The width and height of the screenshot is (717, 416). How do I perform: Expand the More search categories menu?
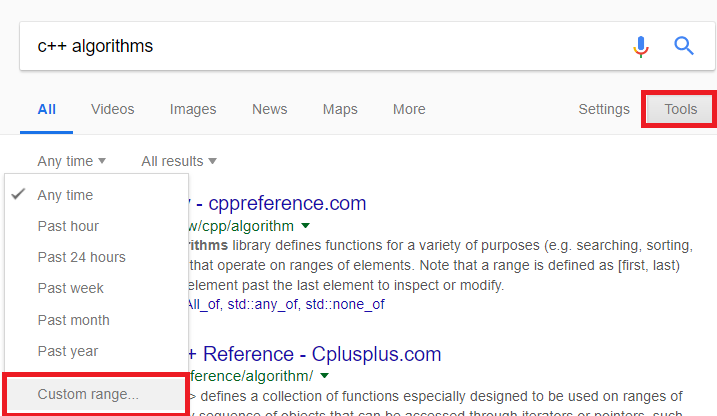pos(409,109)
